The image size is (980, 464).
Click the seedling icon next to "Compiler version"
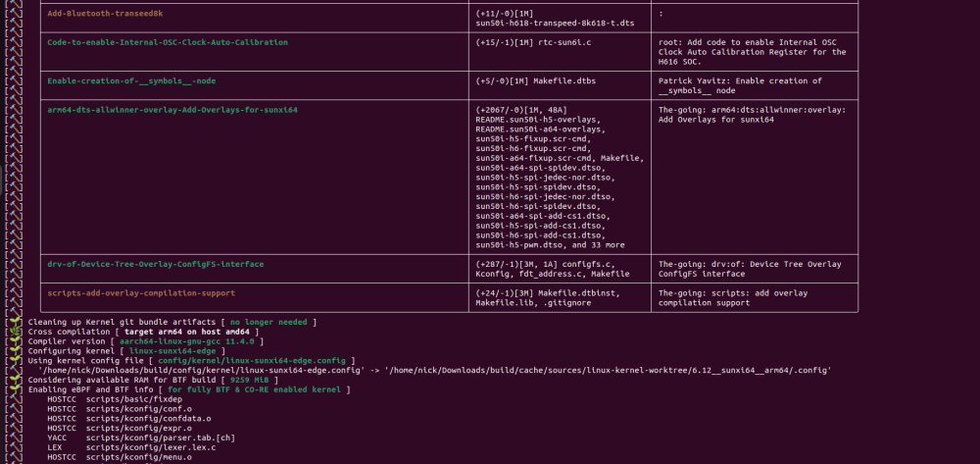point(14,341)
